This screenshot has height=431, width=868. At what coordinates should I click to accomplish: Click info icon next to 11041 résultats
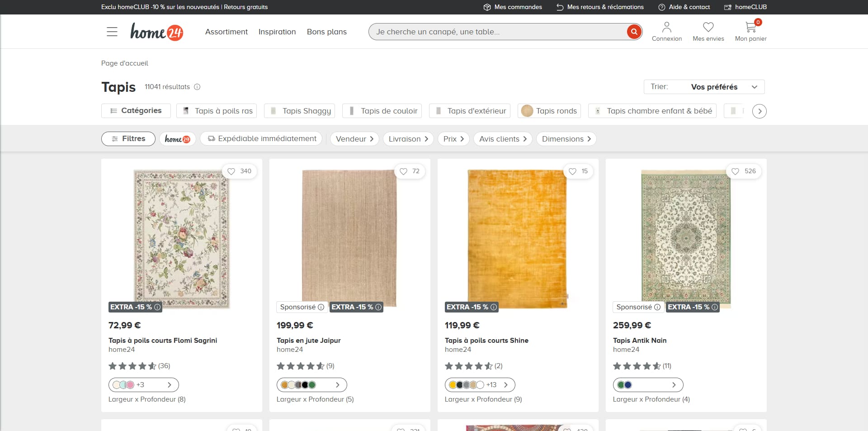(197, 87)
